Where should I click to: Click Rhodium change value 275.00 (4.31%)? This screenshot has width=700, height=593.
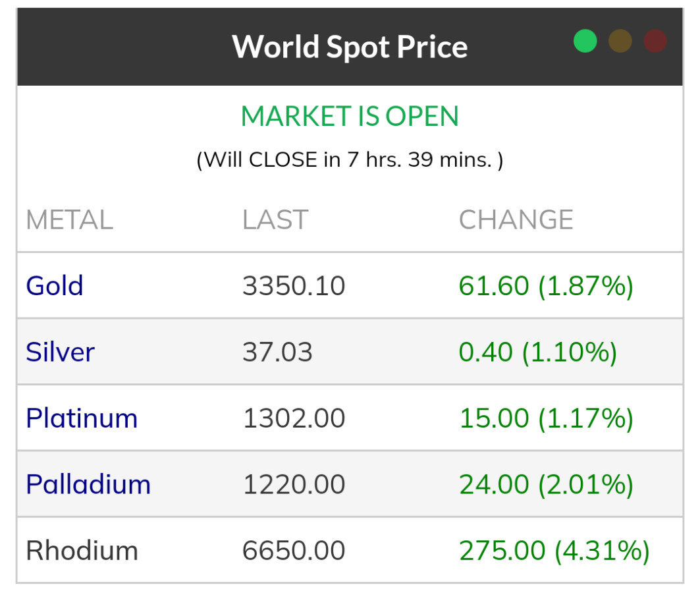[554, 550]
